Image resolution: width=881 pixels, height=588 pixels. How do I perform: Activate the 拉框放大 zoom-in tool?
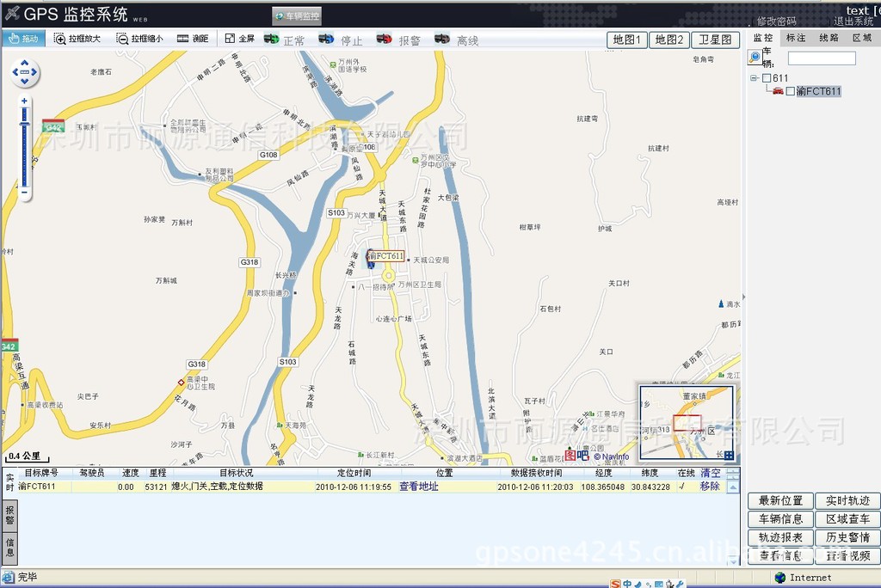77,39
